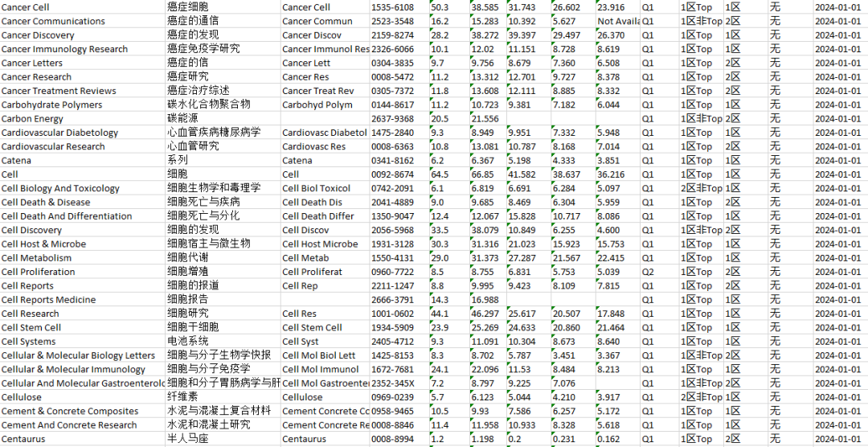Click the Q2 quartile cell in Cell Proliferation row

[648, 272]
